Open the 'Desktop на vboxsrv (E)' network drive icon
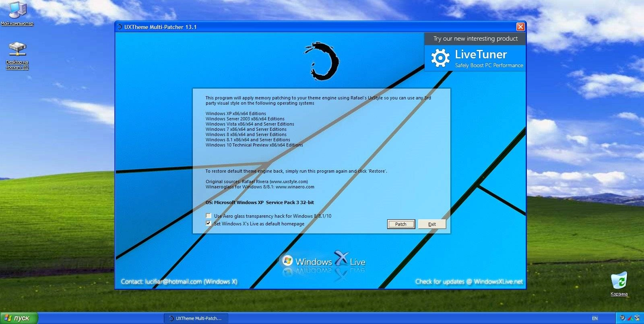The height and width of the screenshot is (324, 644). coord(17,56)
